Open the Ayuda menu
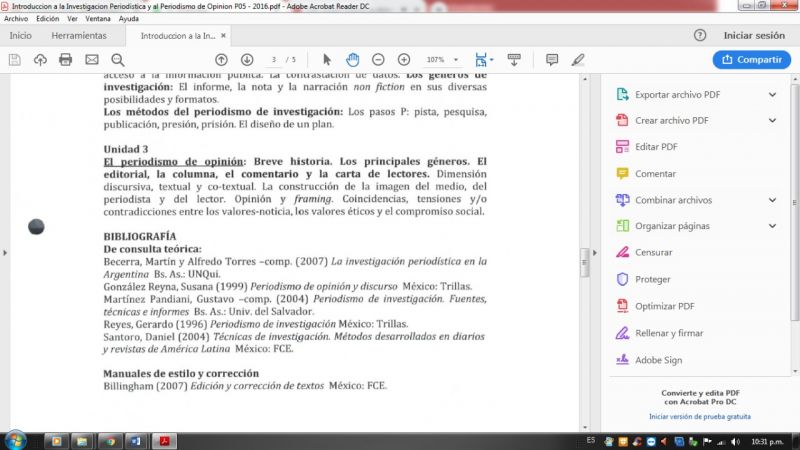 point(129,18)
